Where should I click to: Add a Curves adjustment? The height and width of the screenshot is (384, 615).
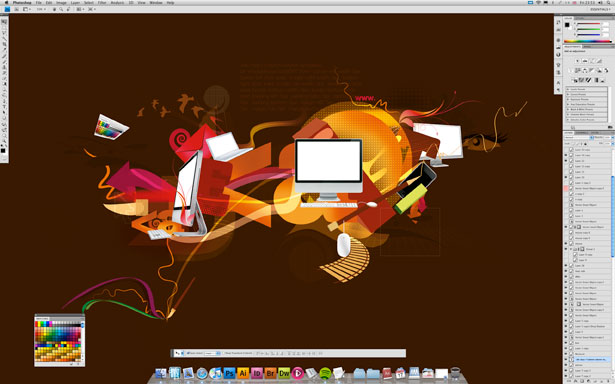[x=592, y=61]
